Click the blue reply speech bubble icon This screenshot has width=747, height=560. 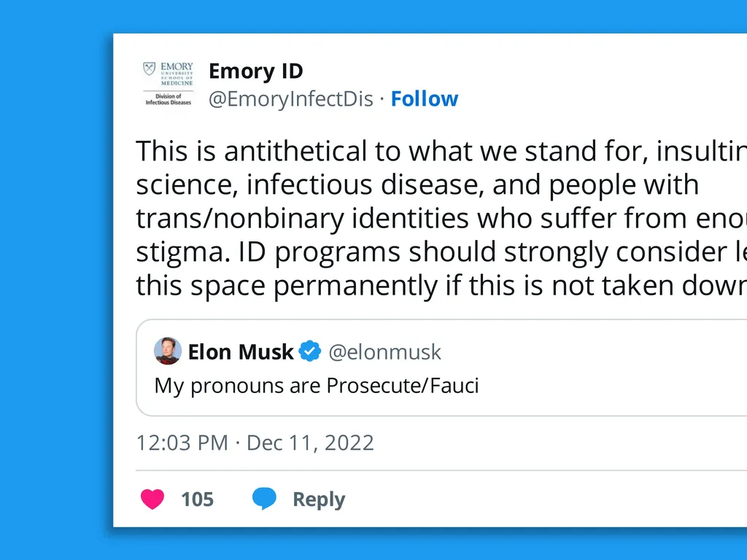tap(264, 499)
